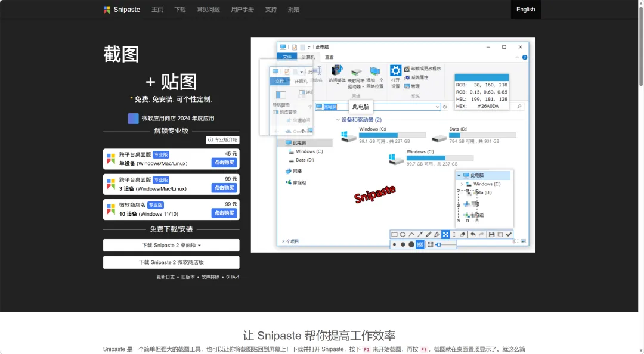Pick the polyline tool in the demo toolbar
Image resolution: width=644 pixels, height=354 pixels.
click(411, 234)
